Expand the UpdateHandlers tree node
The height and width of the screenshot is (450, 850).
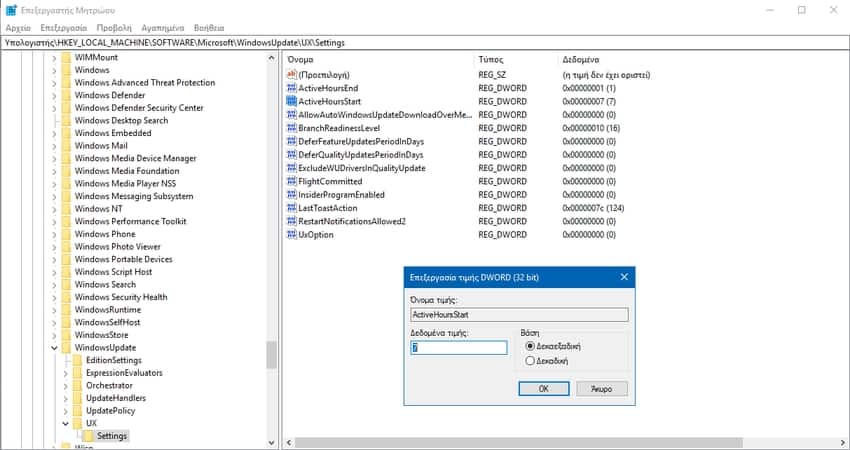pyautogui.click(x=66, y=398)
